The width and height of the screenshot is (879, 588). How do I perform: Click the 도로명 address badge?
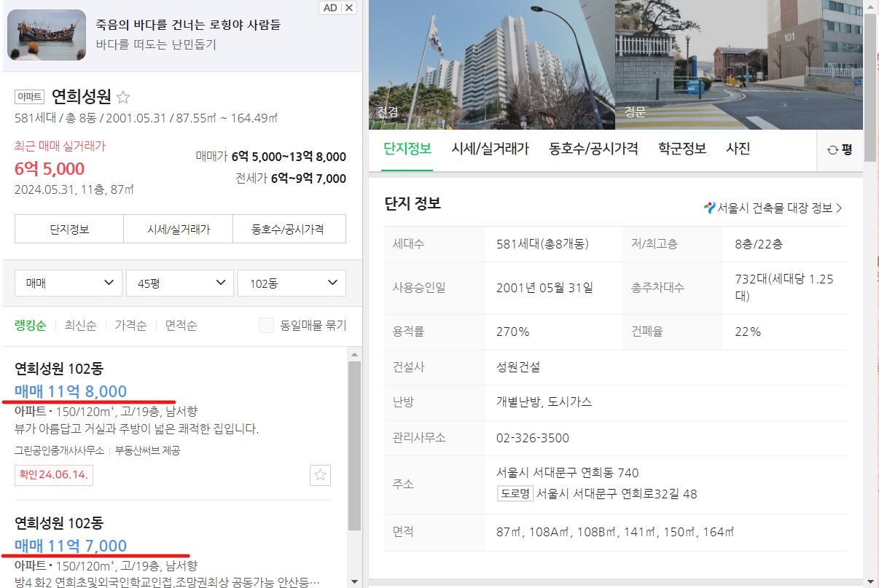tap(515, 493)
